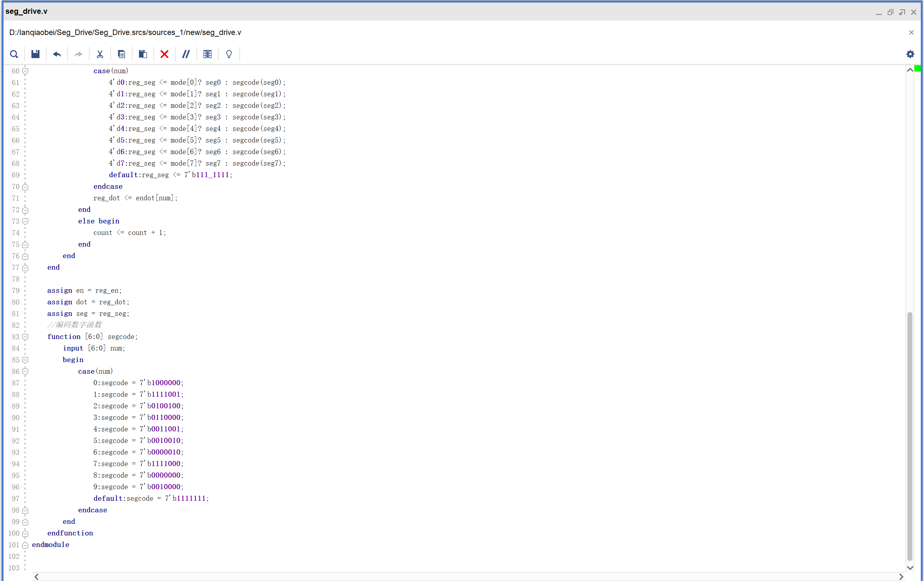
Task: Collapse the else begin block at line 73
Action: click(x=25, y=221)
